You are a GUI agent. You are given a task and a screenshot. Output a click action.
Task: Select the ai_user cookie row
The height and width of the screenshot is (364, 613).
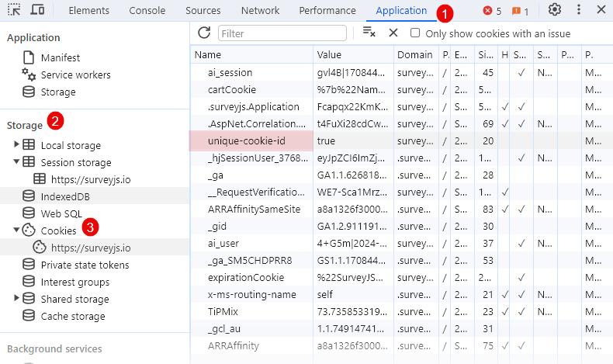pyautogui.click(x=401, y=243)
